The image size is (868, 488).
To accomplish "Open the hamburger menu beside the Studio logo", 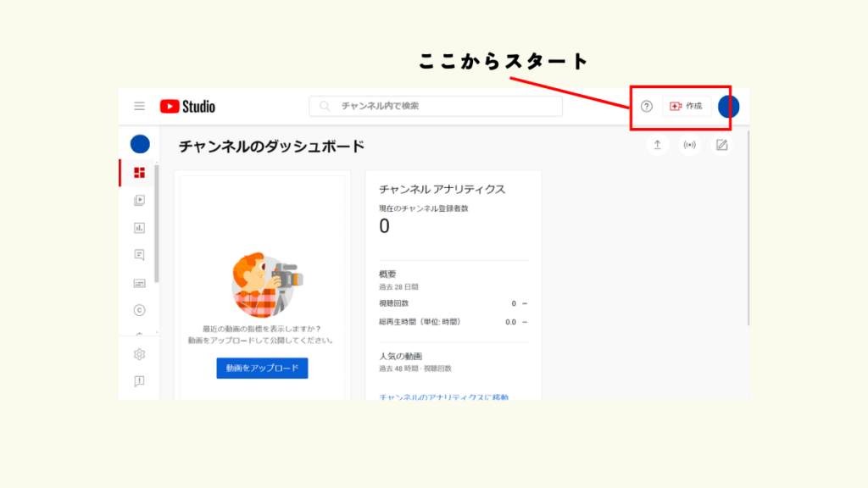I will pos(138,106).
